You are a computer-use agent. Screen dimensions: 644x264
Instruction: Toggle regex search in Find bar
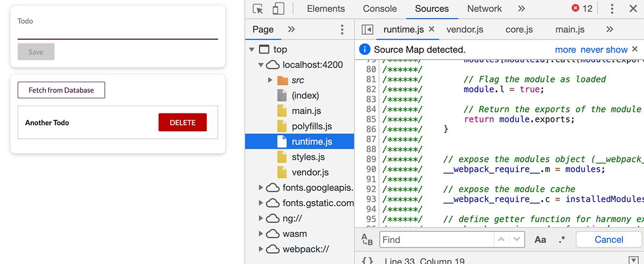point(562,240)
